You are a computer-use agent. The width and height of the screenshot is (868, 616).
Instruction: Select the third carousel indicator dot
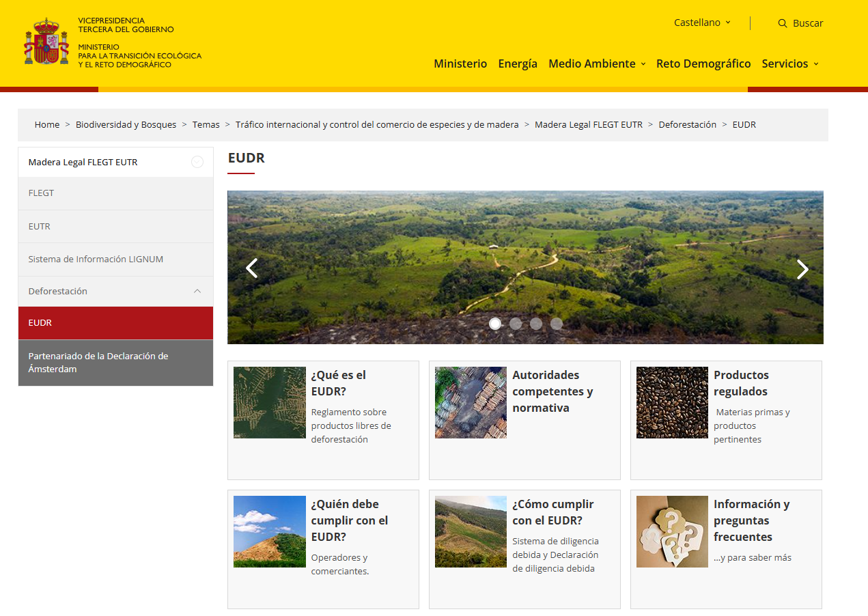pos(535,324)
